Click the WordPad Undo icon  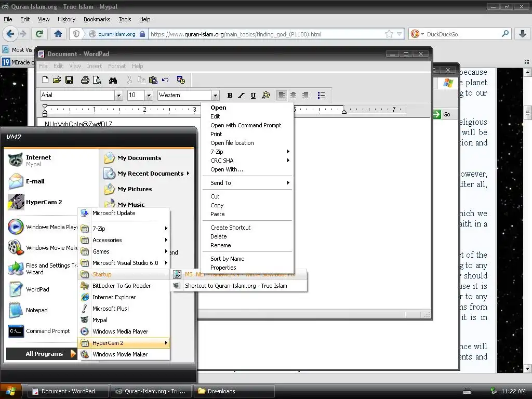165,79
